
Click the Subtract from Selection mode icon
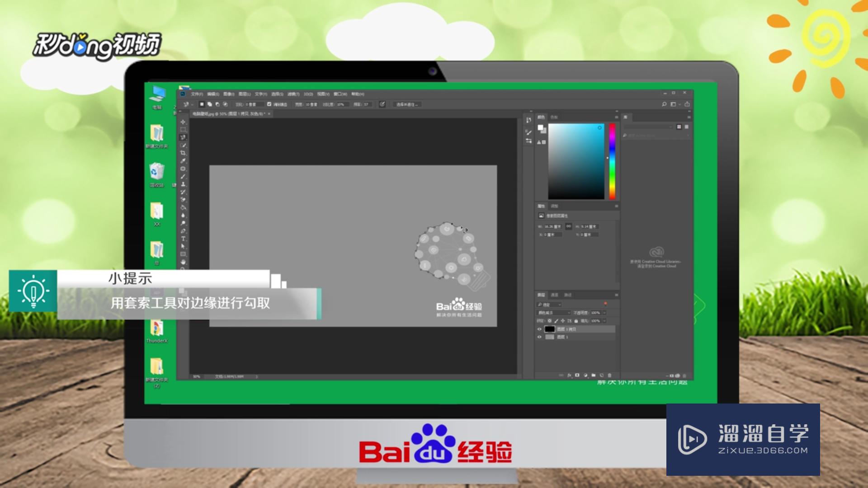click(x=217, y=104)
